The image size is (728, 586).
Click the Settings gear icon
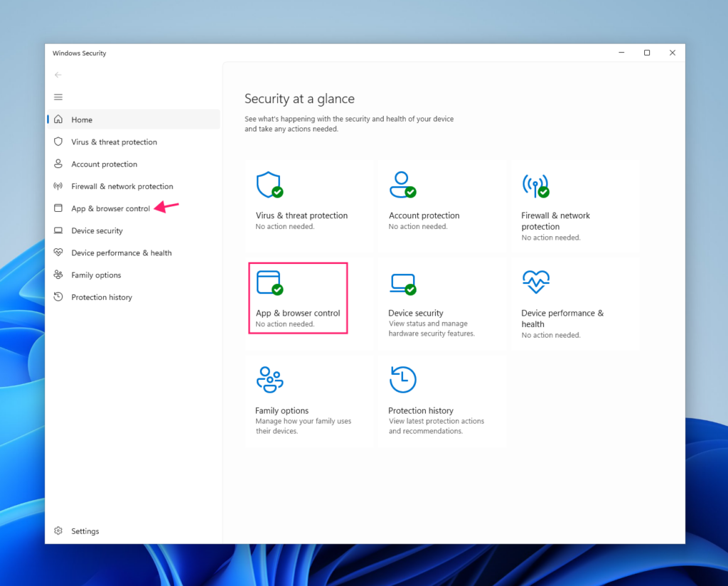click(58, 531)
